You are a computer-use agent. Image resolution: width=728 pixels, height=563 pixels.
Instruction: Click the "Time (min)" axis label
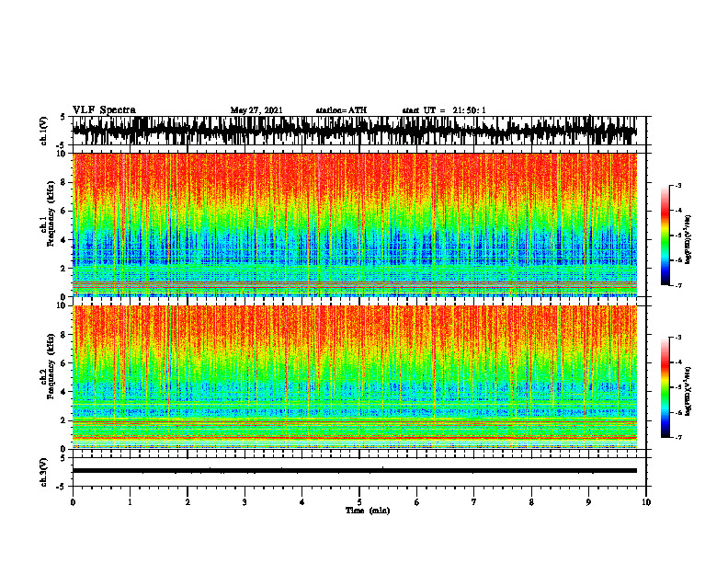(x=368, y=511)
